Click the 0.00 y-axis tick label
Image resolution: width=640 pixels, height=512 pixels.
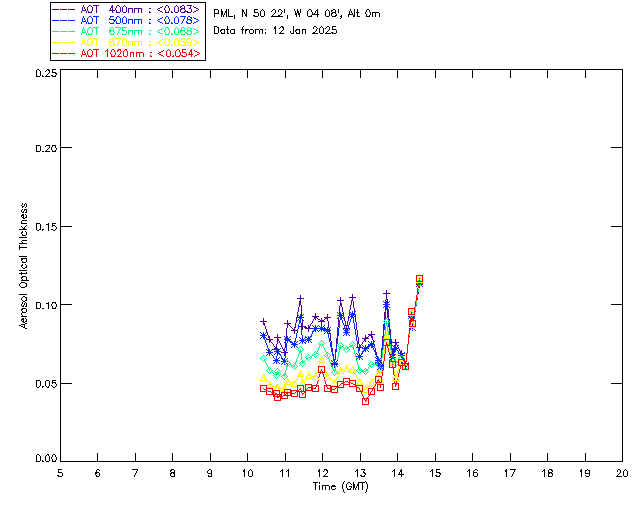[46, 459]
